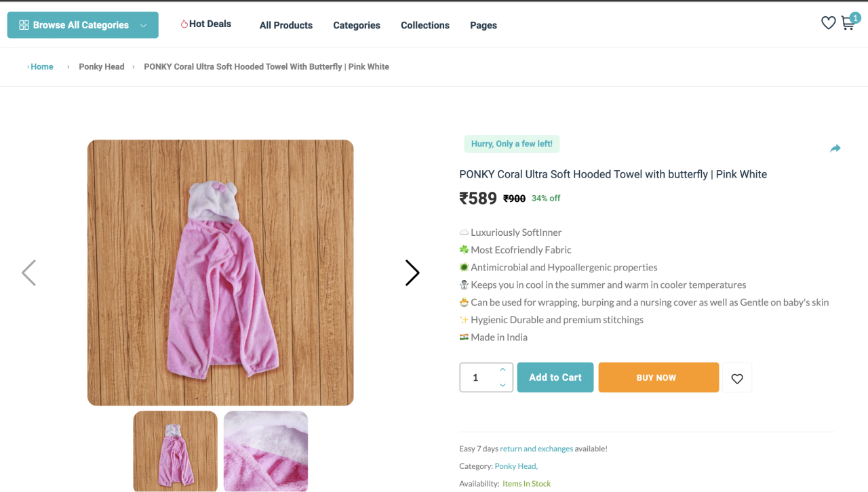868x492 pixels.
Task: Add product to wishlist with heart button
Action: (x=737, y=378)
